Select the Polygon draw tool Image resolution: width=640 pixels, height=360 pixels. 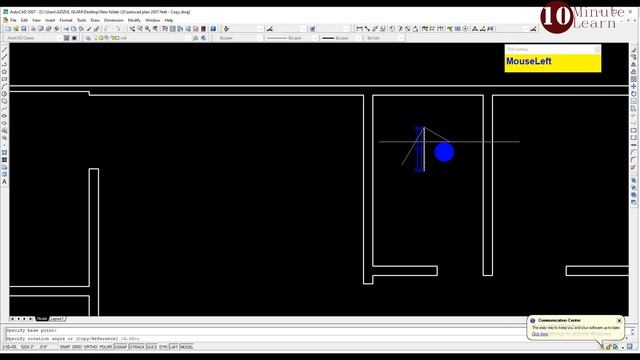[4, 72]
